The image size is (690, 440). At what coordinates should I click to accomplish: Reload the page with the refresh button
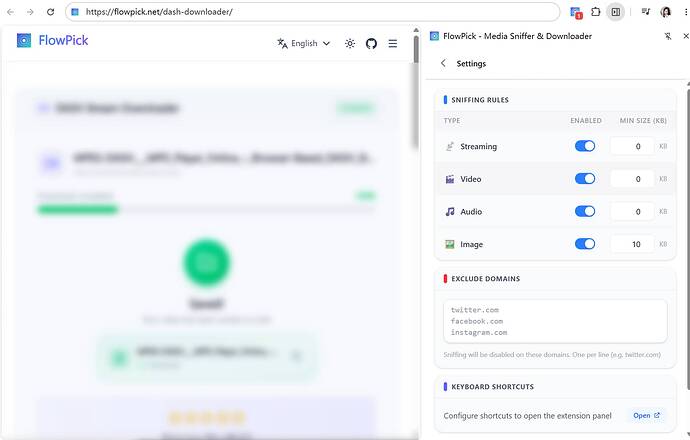pos(50,12)
